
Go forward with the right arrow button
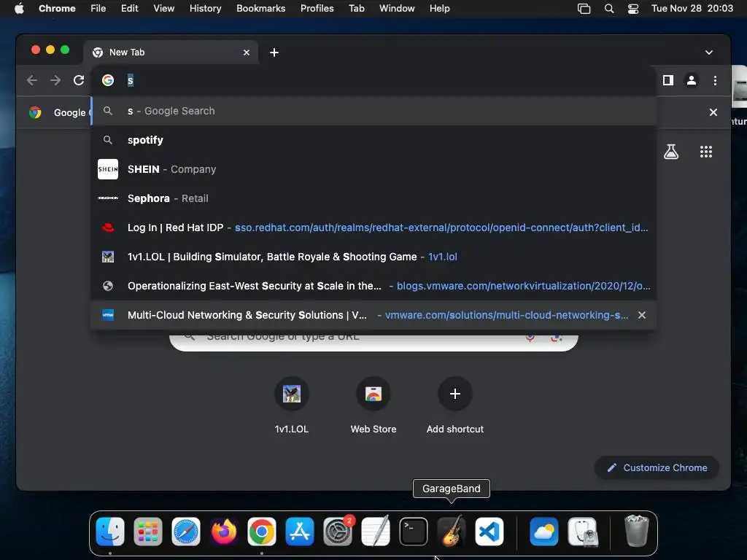point(55,80)
